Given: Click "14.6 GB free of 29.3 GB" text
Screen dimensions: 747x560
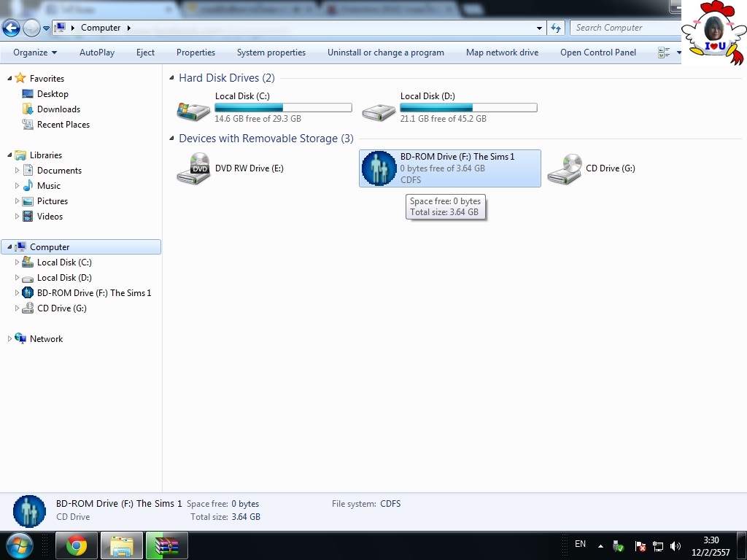Looking at the screenshot, I should pyautogui.click(x=258, y=119).
